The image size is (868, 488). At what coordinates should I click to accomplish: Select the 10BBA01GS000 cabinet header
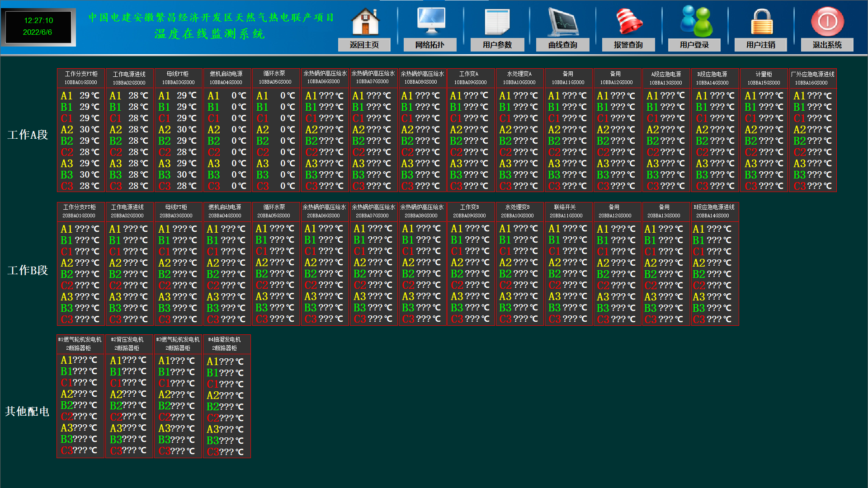pos(81,78)
